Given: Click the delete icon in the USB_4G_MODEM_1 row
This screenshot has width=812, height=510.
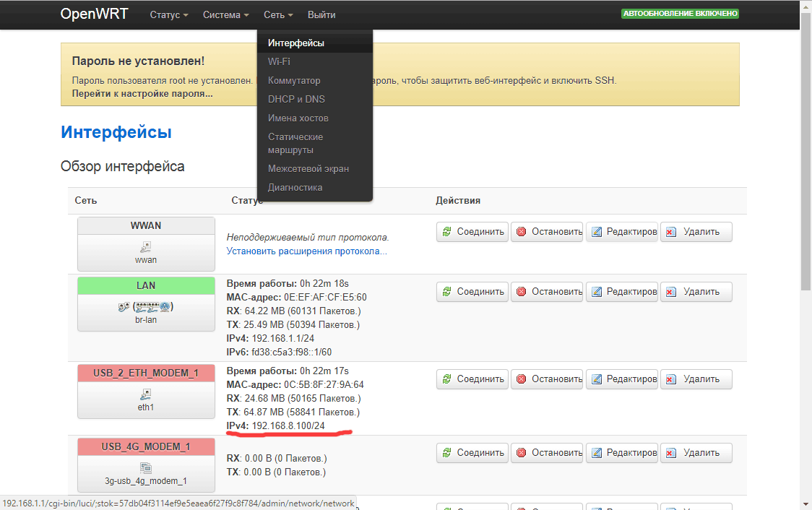Looking at the screenshot, I should pos(670,453).
